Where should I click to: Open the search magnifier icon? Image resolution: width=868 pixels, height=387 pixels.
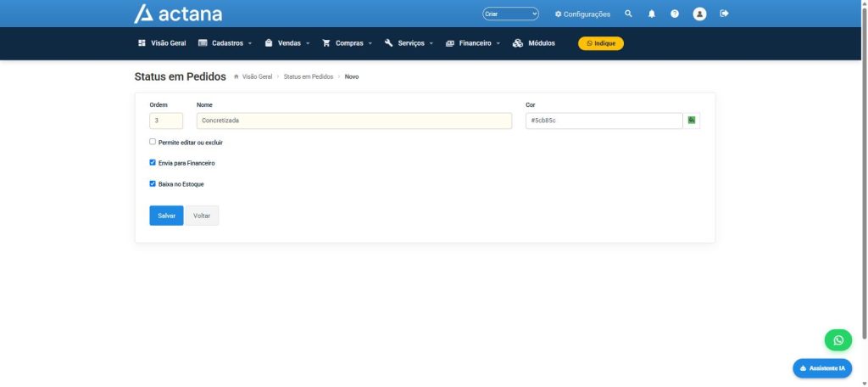click(628, 14)
